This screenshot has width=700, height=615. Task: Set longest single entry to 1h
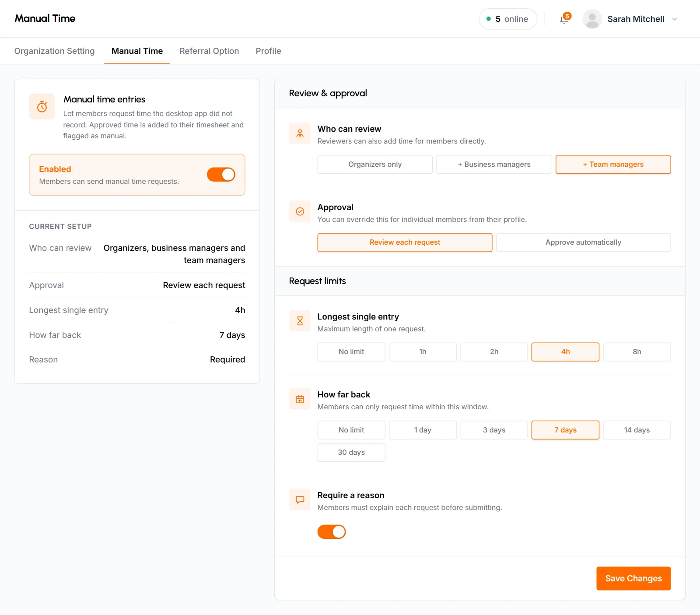[423, 352]
